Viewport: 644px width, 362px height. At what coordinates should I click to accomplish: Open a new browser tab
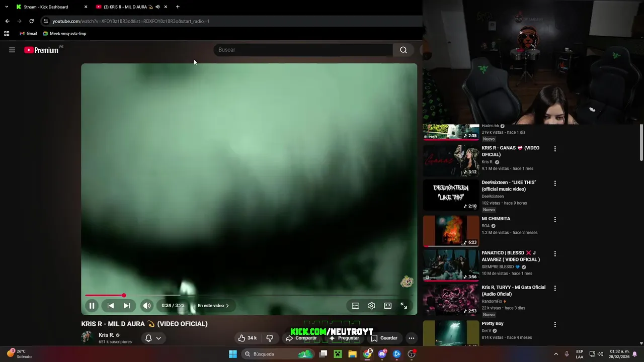tap(178, 7)
